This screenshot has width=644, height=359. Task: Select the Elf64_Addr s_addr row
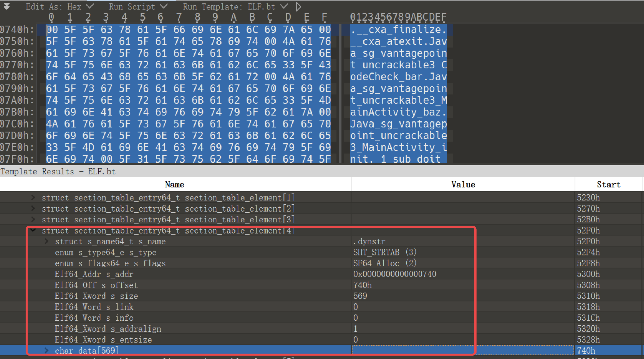(321, 274)
